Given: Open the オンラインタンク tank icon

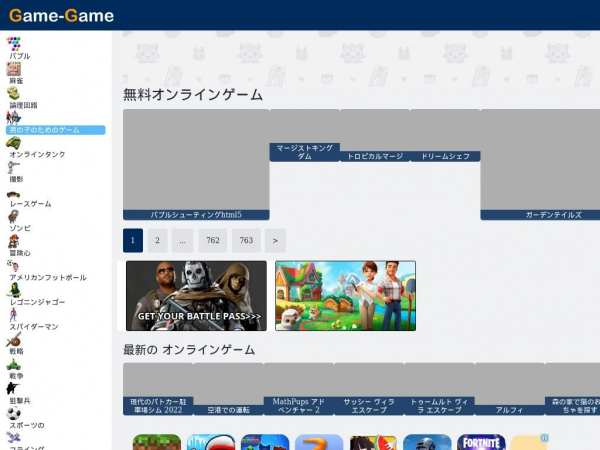Looking at the screenshot, I should tap(13, 142).
